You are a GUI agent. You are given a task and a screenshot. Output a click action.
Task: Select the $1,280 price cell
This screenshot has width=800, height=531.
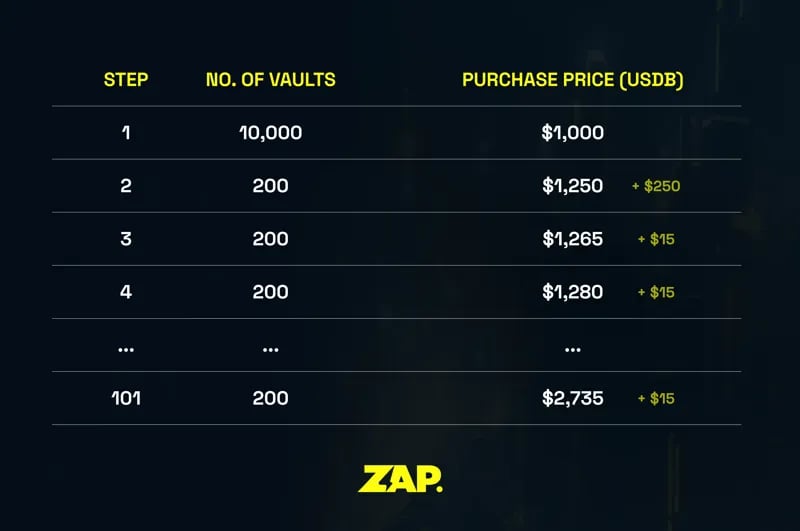572,292
